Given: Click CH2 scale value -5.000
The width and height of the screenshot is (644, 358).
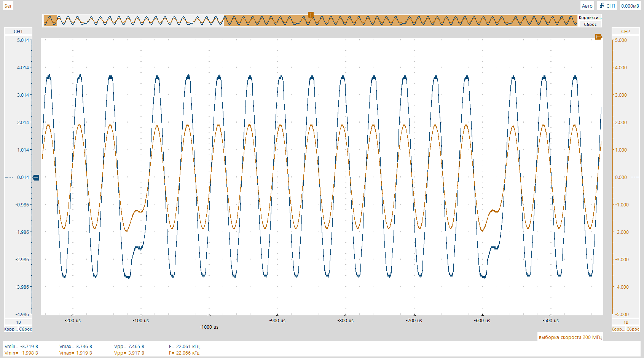Looking at the screenshot, I should (622, 314).
